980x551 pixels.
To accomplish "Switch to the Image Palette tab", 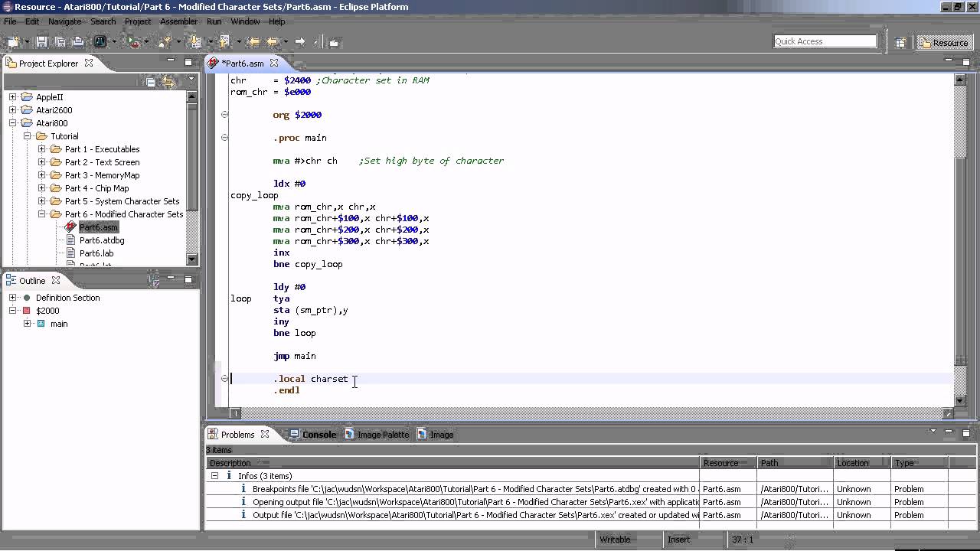I will coord(383,435).
